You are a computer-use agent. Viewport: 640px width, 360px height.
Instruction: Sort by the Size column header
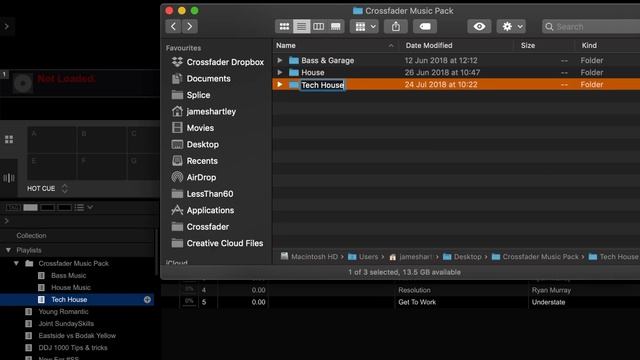[544, 45]
